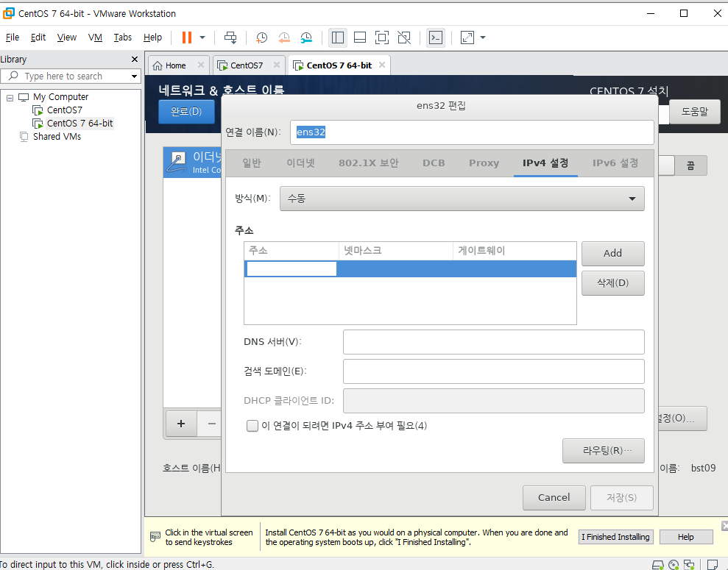Click I Finished Installing button
Screen dimensions: 728x570
[615, 537]
